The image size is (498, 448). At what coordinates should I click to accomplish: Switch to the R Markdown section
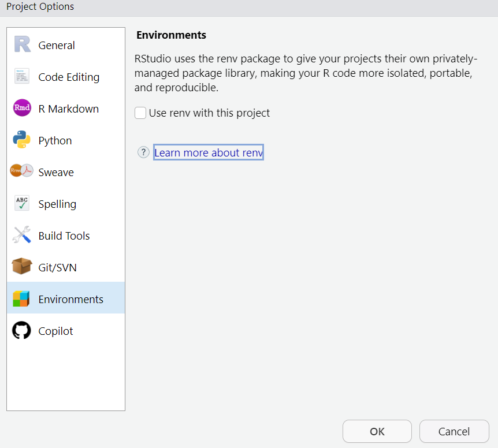[x=68, y=109]
